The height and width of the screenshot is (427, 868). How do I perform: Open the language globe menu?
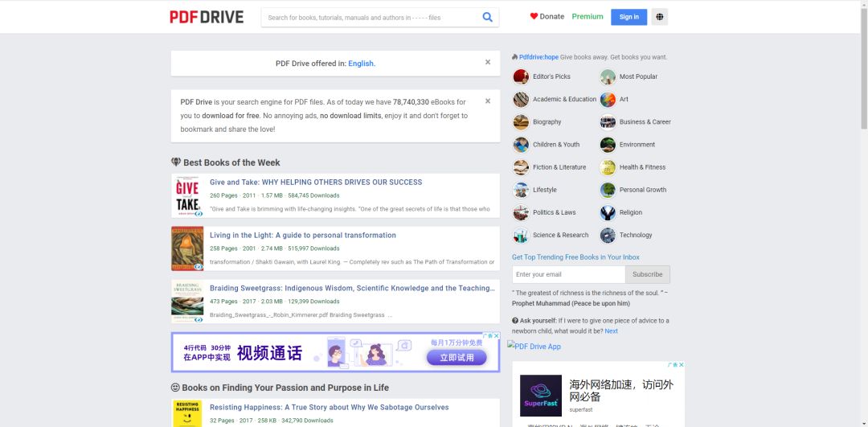(x=659, y=17)
